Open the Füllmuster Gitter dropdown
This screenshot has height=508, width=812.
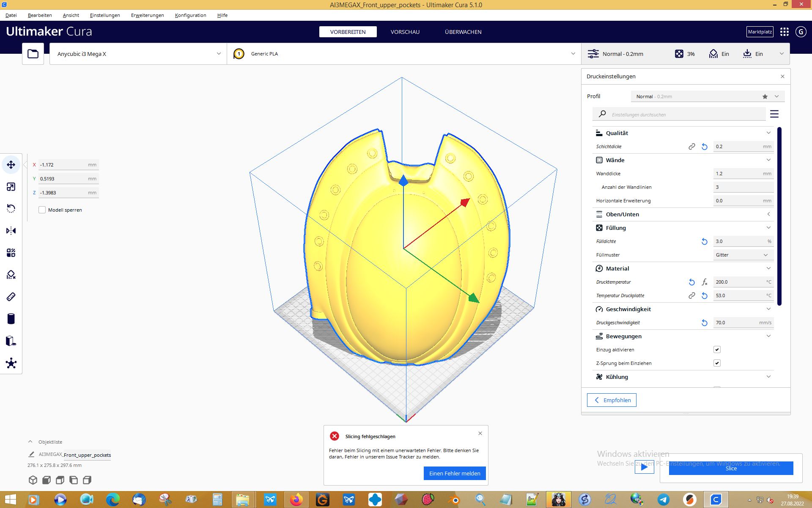click(743, 255)
